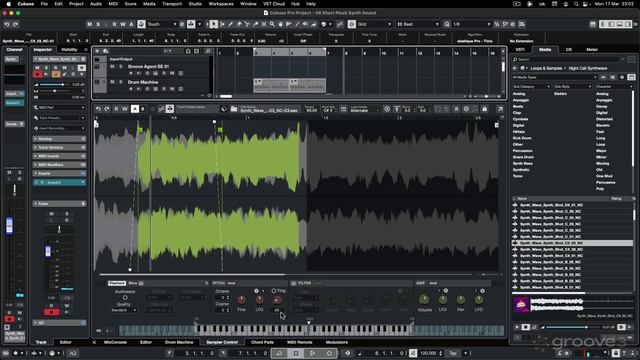Click the tempo 120.000 value field
The width and height of the screenshot is (640, 360).
coord(429,353)
